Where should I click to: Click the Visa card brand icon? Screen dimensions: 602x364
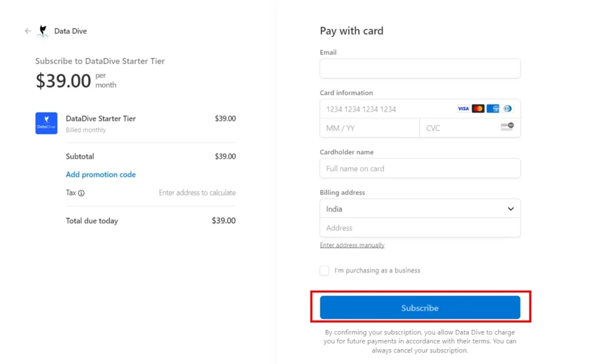click(463, 109)
